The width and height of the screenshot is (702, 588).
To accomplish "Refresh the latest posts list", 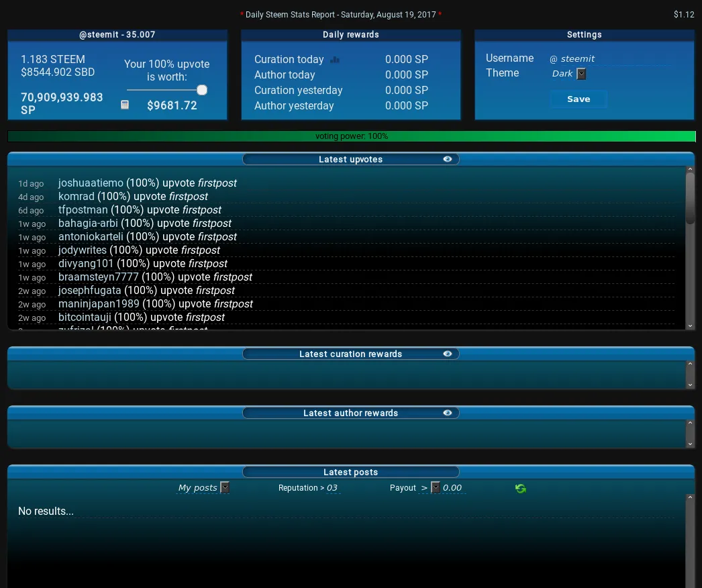I will [520, 488].
